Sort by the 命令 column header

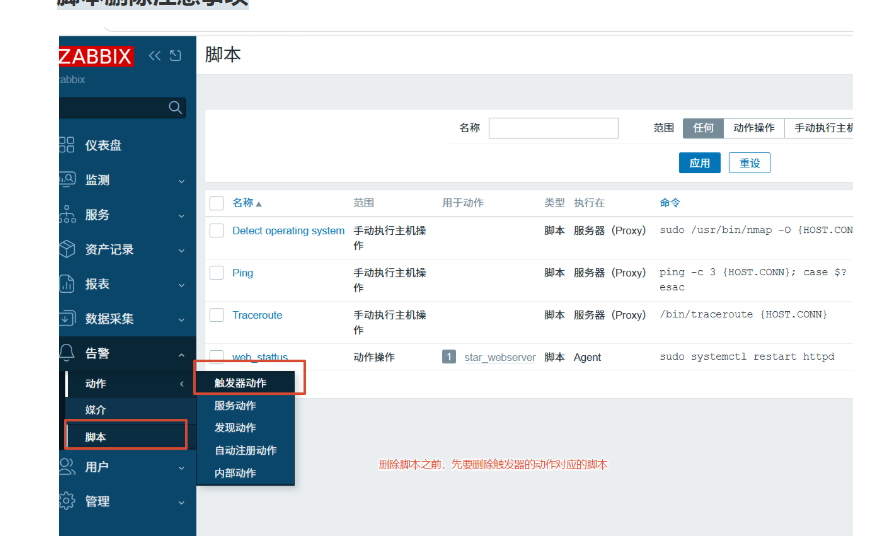(670, 202)
